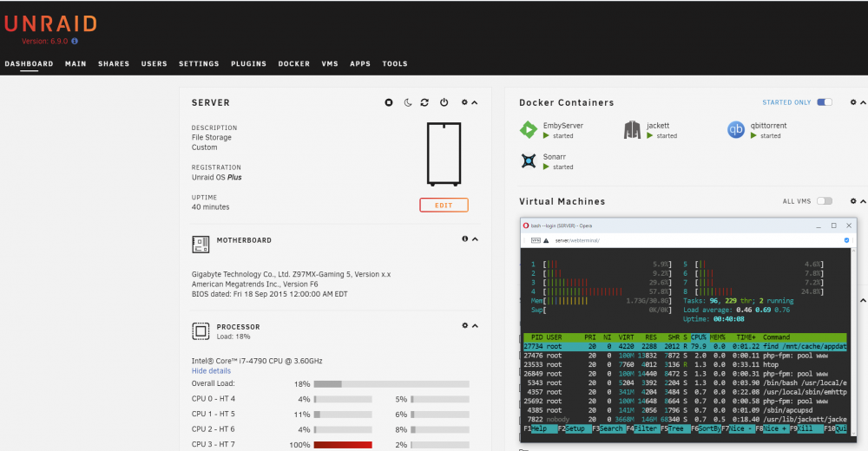The height and width of the screenshot is (451, 868).
Task: Click the server case thumbnail image
Action: tap(444, 154)
